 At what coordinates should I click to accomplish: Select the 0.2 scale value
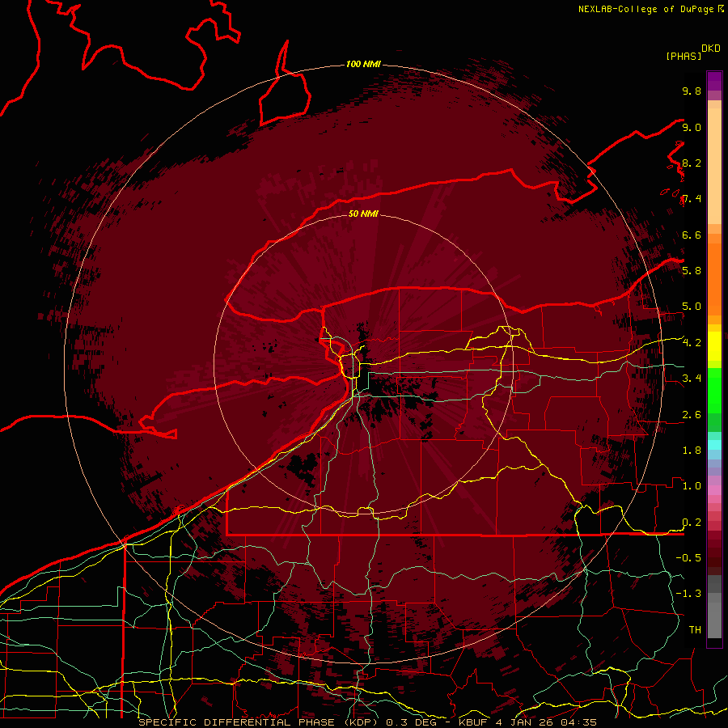tap(692, 523)
